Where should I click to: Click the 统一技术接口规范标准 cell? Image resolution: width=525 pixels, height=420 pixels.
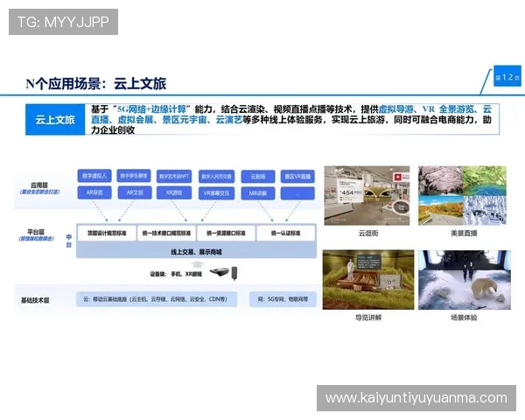(166, 233)
